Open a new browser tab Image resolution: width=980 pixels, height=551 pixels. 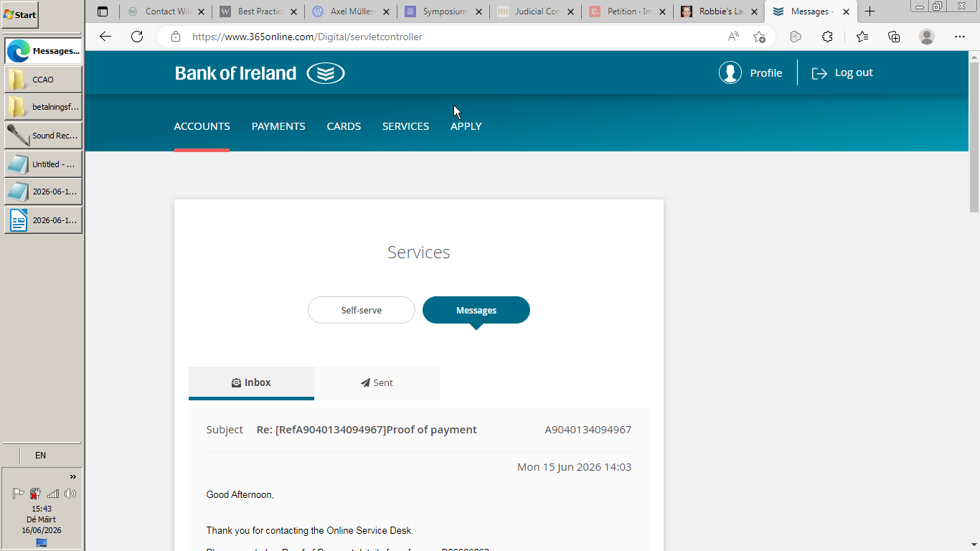[x=870, y=11]
